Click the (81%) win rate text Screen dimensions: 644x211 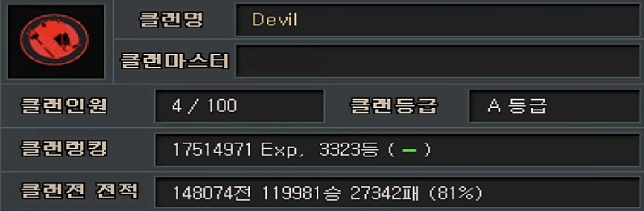[455, 193]
